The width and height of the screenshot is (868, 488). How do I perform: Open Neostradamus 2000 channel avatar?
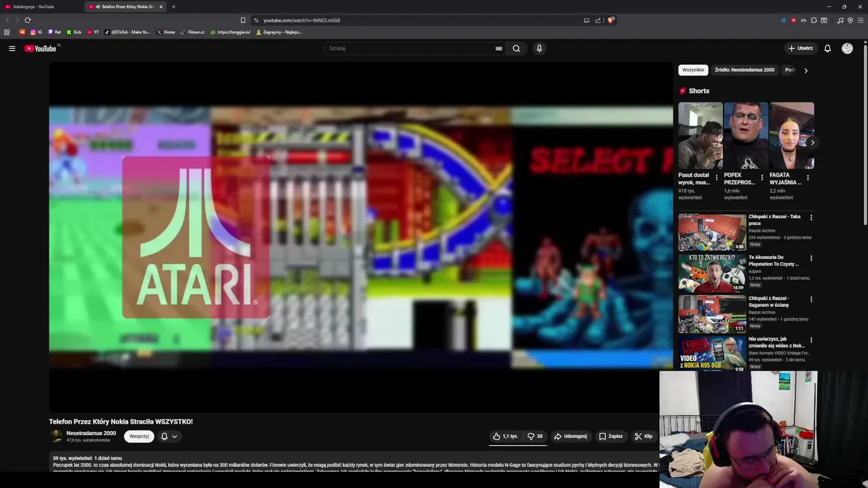tap(56, 436)
